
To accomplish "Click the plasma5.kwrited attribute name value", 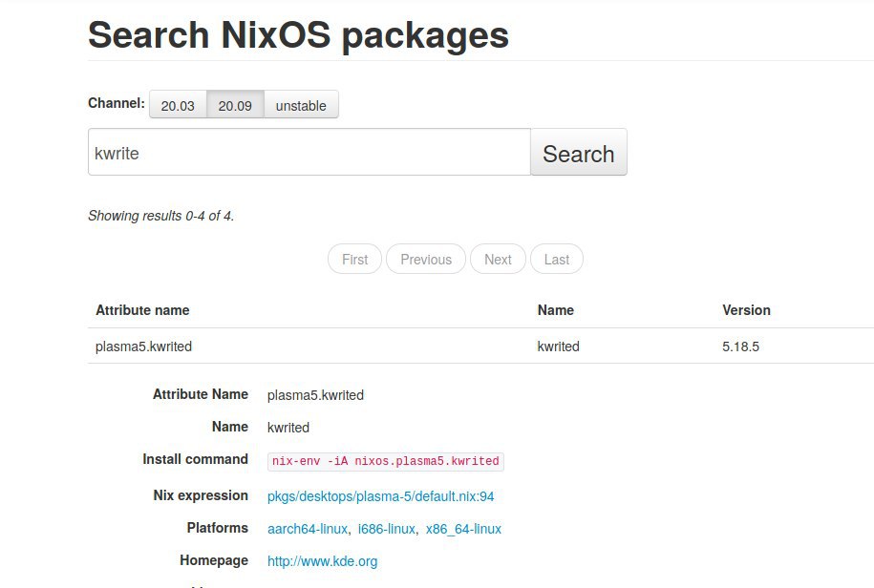I will click(315, 395).
